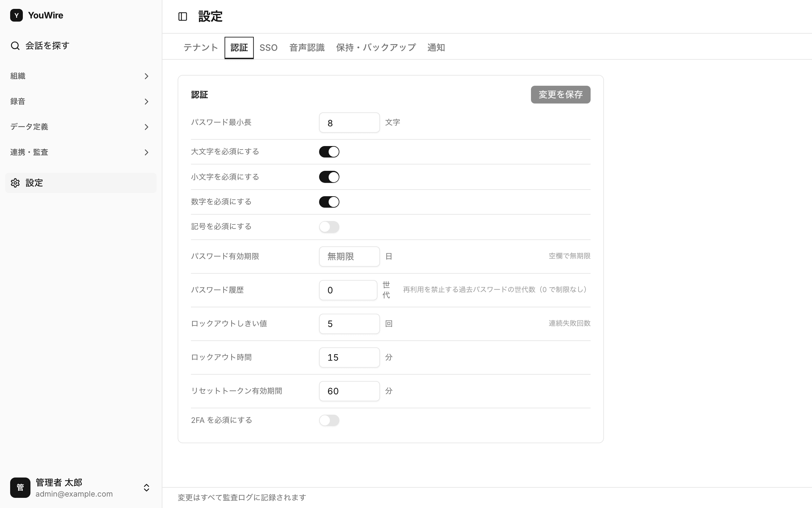This screenshot has width=812, height=508.
Task: Open the 音声認識 tab
Action: 307,47
